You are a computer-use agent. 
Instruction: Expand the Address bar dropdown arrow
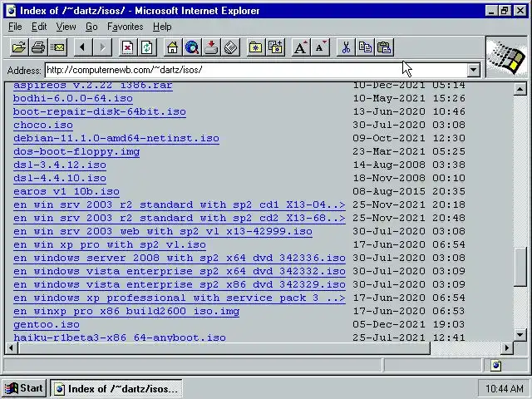point(473,70)
